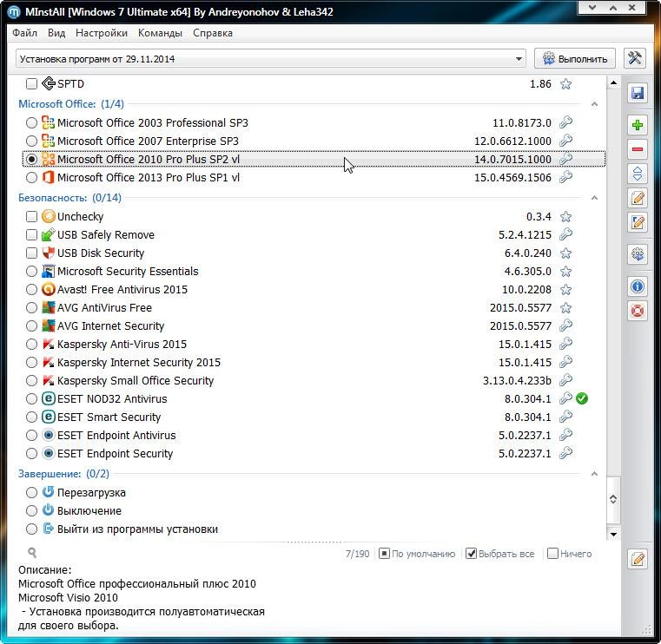This screenshot has width=661, height=644.
Task: Click the AVG AntiVirus Free program icon
Action: pyautogui.click(x=49, y=307)
